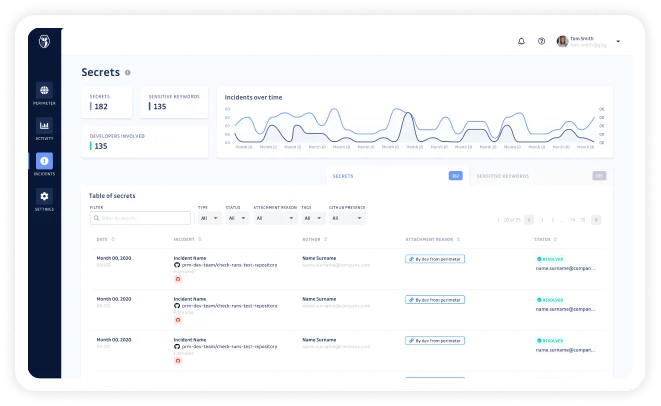This screenshot has height=406, width=661.
Task: Open the Attachment Reason filter dropdown
Action: coord(275,218)
